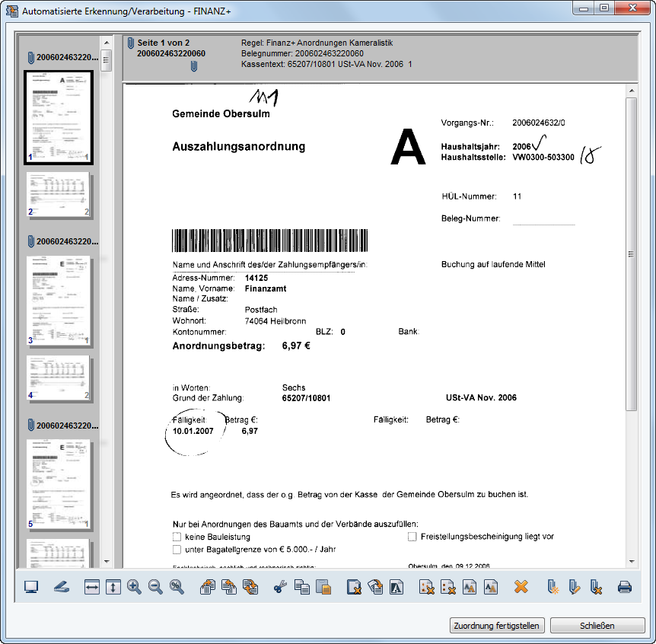Select page 2 thumbnail in sidebar
The width and height of the screenshot is (656, 644).
[59, 195]
